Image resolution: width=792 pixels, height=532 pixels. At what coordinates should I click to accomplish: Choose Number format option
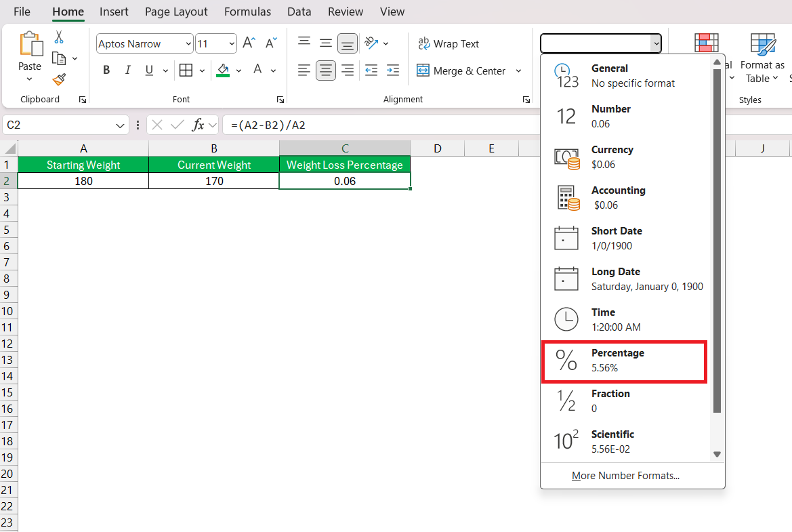click(625, 116)
